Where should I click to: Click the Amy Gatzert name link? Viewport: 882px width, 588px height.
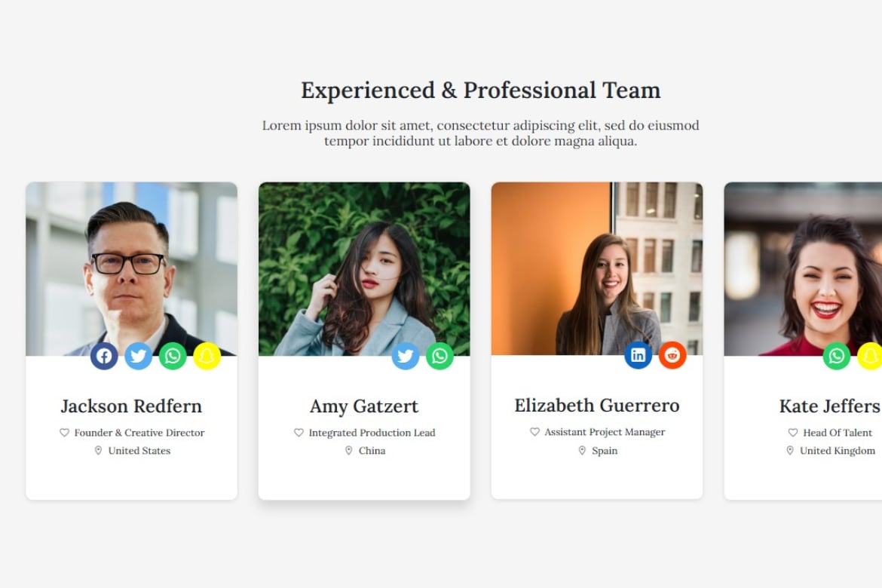364,406
